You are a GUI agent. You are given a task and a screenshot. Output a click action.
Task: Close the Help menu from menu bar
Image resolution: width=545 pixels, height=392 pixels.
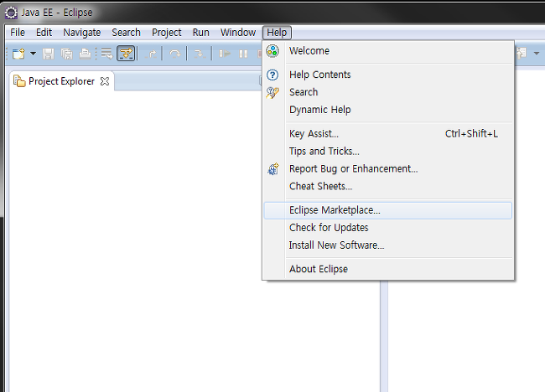(x=277, y=33)
